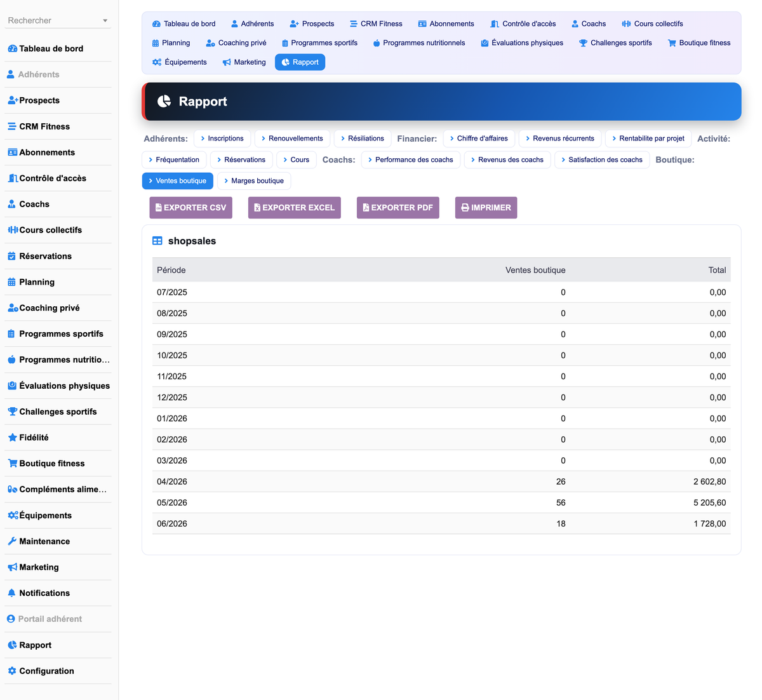The height and width of the screenshot is (700, 762).
Task: Click the Maintenance wrench icon in sidebar
Action: tap(12, 541)
